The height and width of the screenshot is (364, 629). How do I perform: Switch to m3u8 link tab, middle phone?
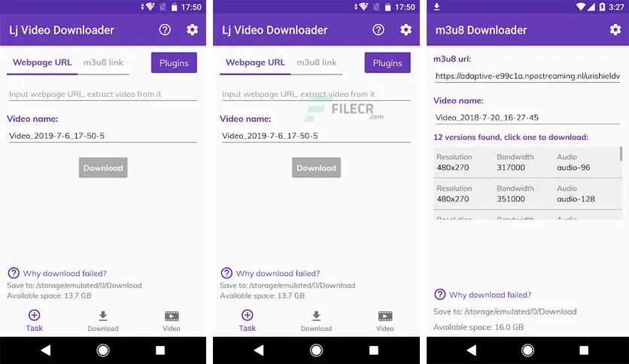click(x=317, y=63)
